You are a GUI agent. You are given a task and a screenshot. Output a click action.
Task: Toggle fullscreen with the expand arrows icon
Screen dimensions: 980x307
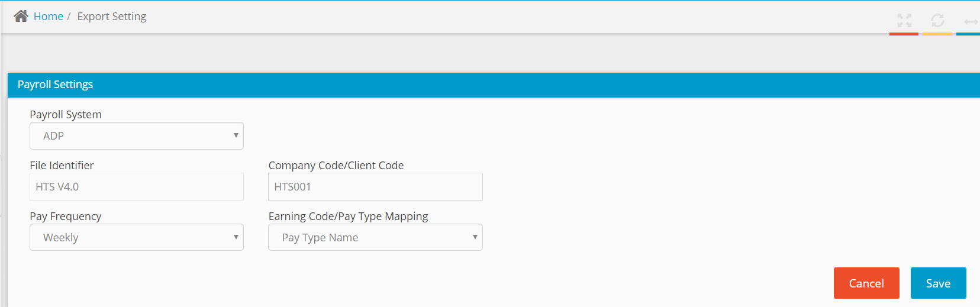tap(904, 21)
